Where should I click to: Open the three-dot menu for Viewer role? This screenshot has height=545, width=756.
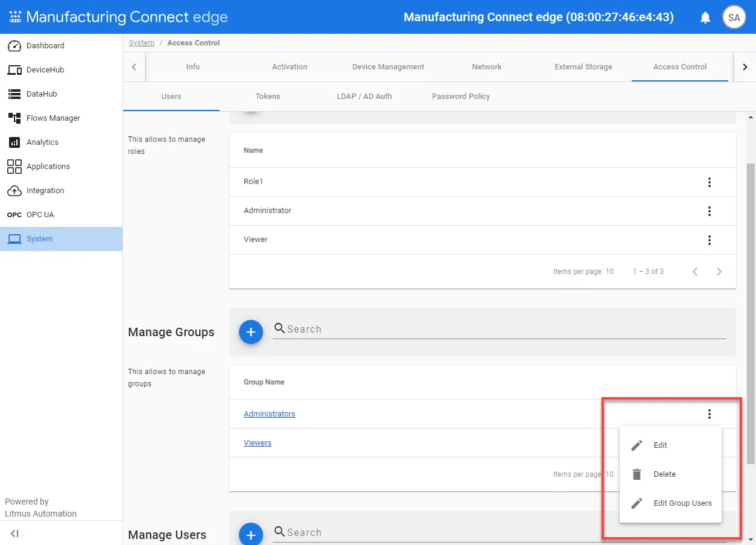pyautogui.click(x=710, y=240)
